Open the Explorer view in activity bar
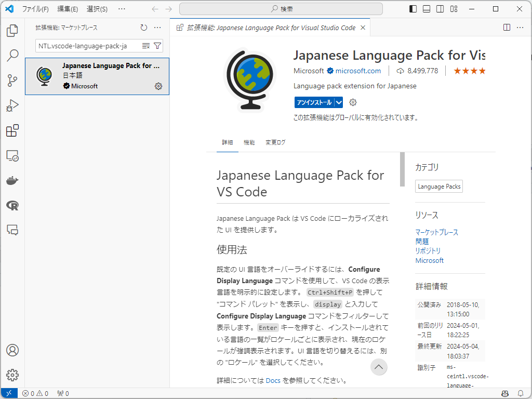The image size is (532, 399). 12,31
